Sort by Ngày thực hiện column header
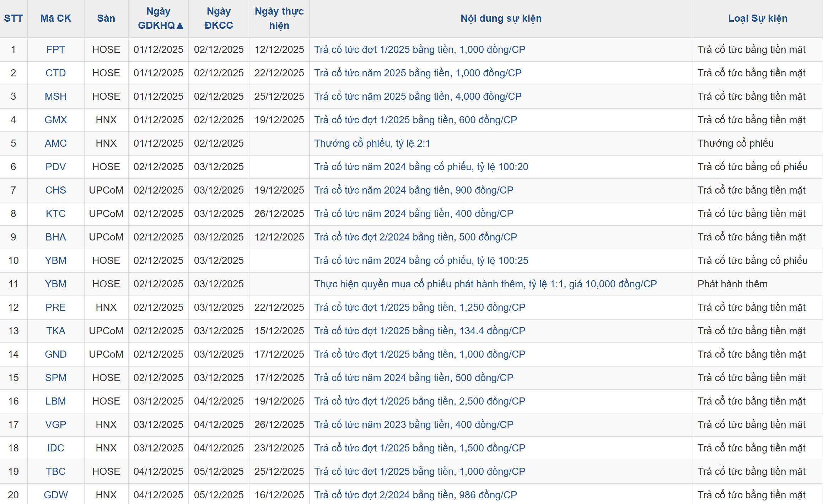 pos(279,18)
